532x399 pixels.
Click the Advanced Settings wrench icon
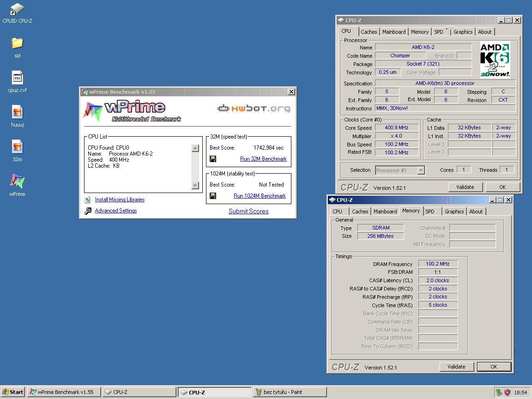(88, 211)
